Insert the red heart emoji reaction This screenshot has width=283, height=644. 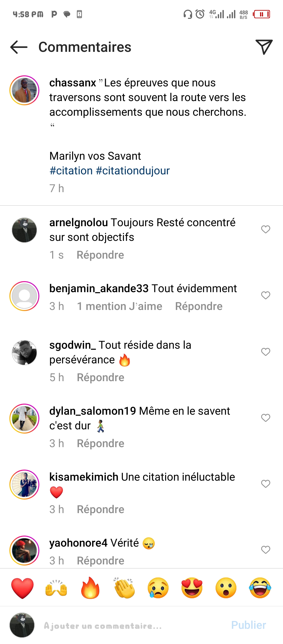pyautogui.click(x=23, y=588)
